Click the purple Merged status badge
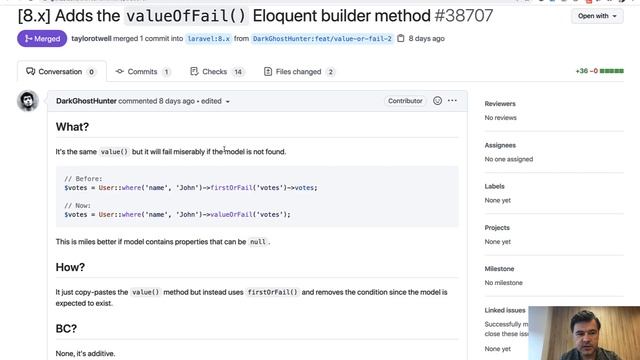The width and height of the screenshot is (640, 360). click(x=42, y=38)
